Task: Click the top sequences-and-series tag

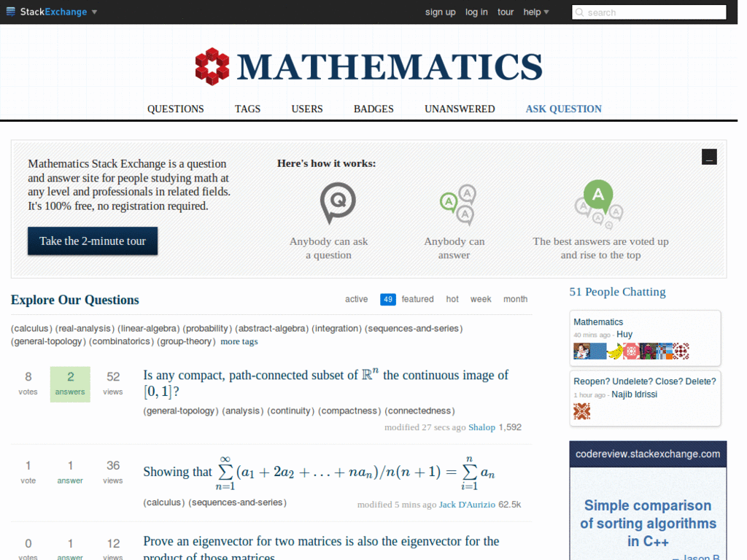Action: 414,329
